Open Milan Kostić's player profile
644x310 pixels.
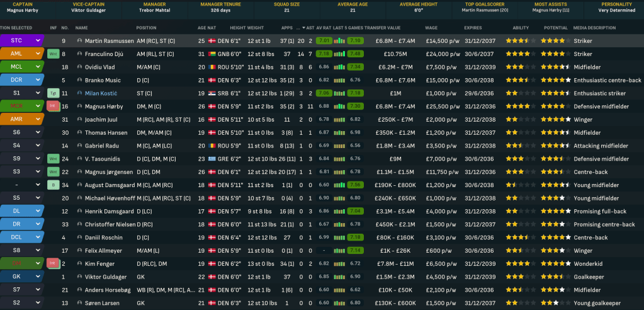click(103, 93)
